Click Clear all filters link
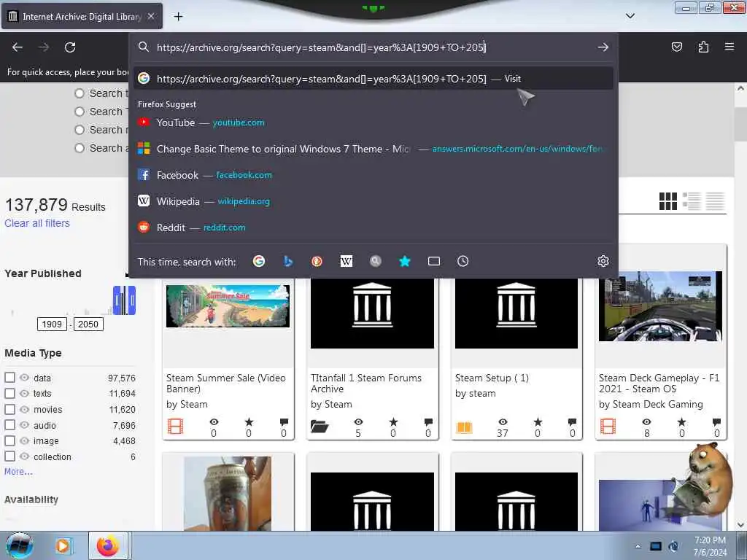The image size is (747, 560). 37,223
